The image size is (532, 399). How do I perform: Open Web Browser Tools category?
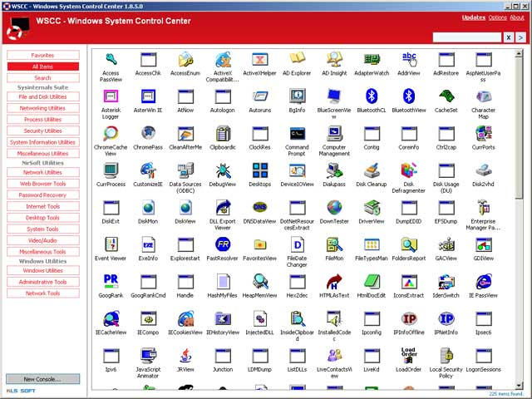43,184
